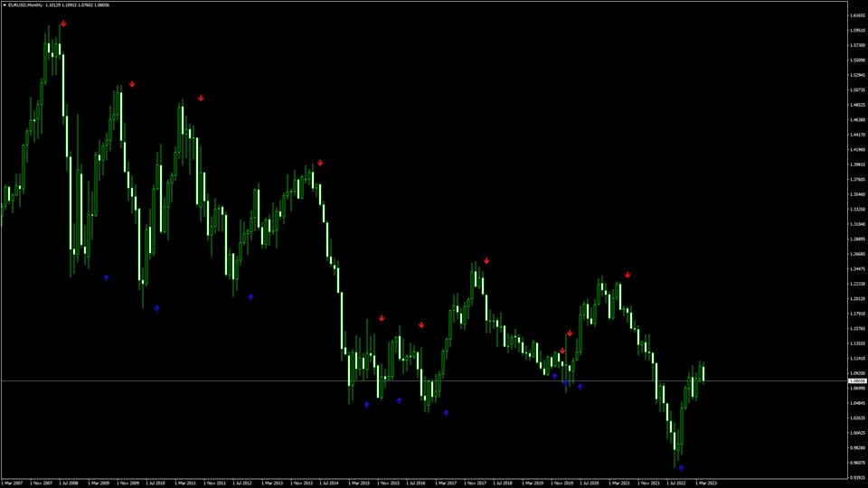Click the 0.96070 price scale label
Image resolution: width=868 pixels, height=488 pixels.
click(x=857, y=463)
